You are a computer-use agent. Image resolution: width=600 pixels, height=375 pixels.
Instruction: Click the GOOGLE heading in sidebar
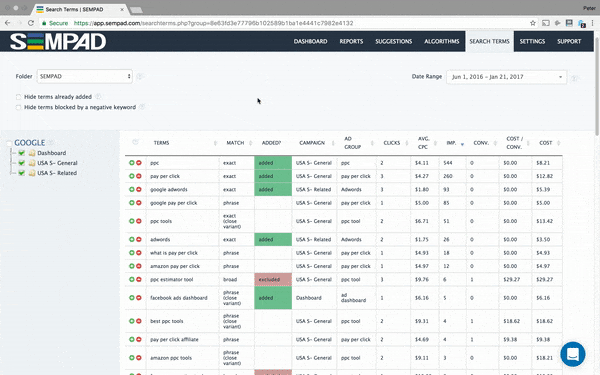(29, 143)
